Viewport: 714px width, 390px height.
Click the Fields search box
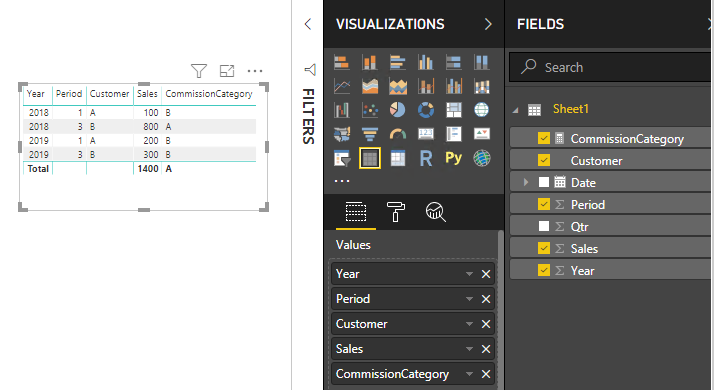(610, 67)
